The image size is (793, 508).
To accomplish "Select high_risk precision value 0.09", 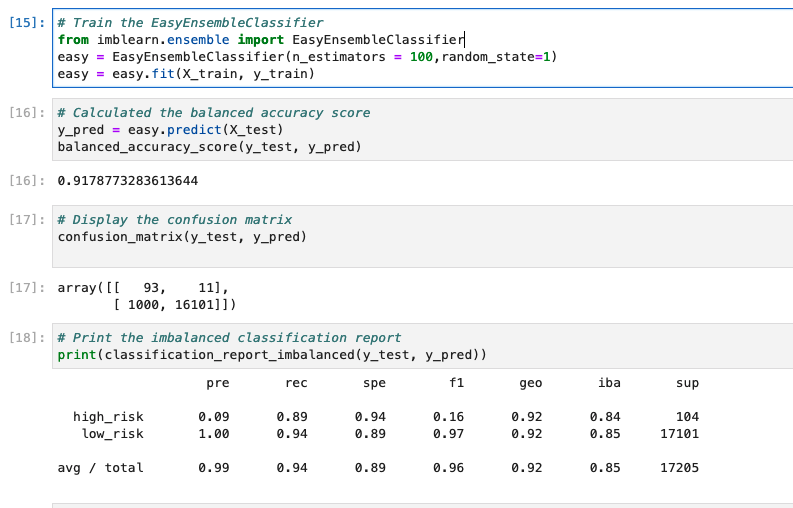I will click(x=213, y=417).
